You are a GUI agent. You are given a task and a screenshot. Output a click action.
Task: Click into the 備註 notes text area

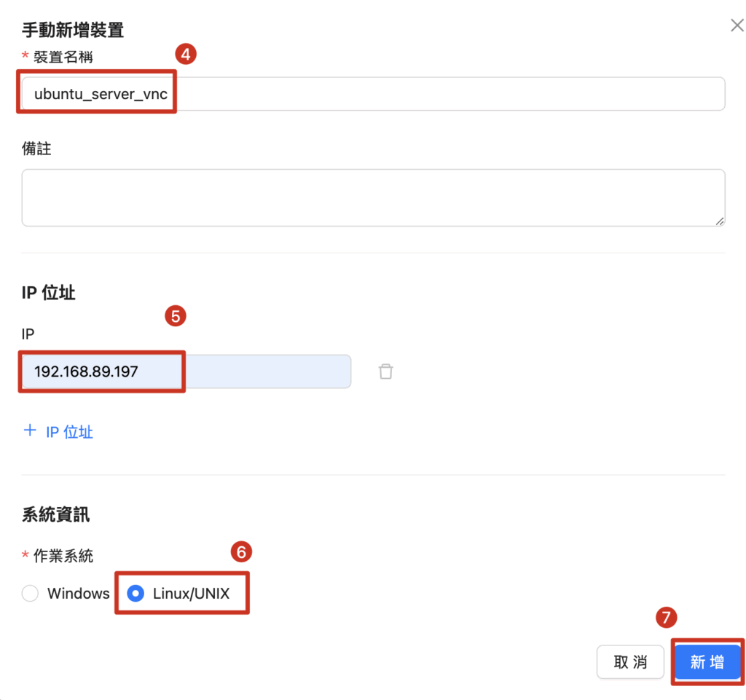pyautogui.click(x=372, y=197)
